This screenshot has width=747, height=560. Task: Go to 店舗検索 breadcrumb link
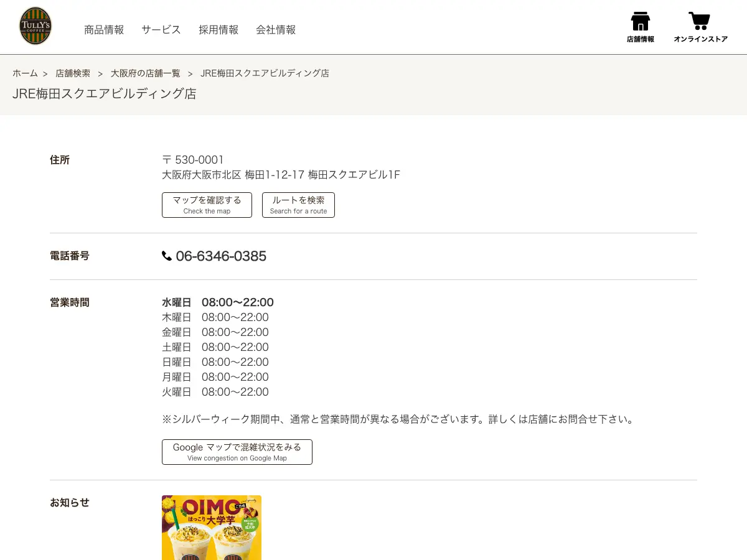pyautogui.click(x=73, y=73)
